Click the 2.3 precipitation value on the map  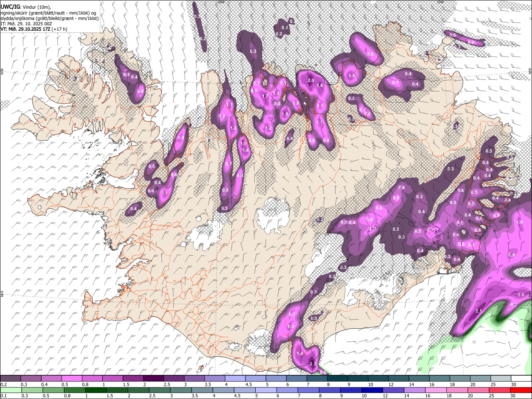(x=314, y=364)
